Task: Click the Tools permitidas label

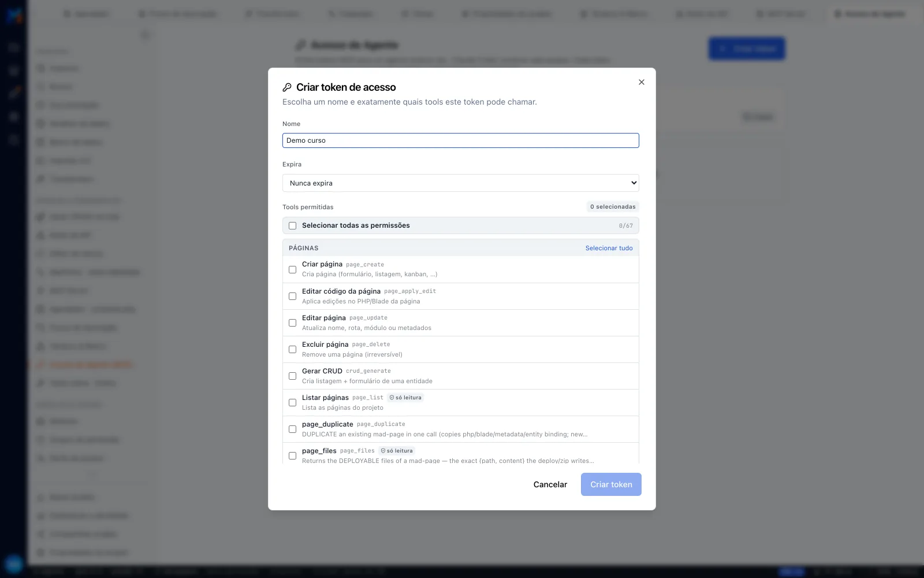Action: (308, 207)
